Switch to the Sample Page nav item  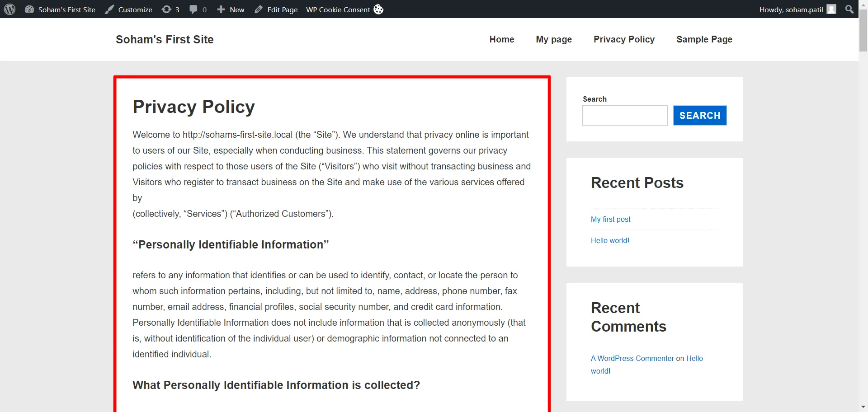(x=704, y=39)
